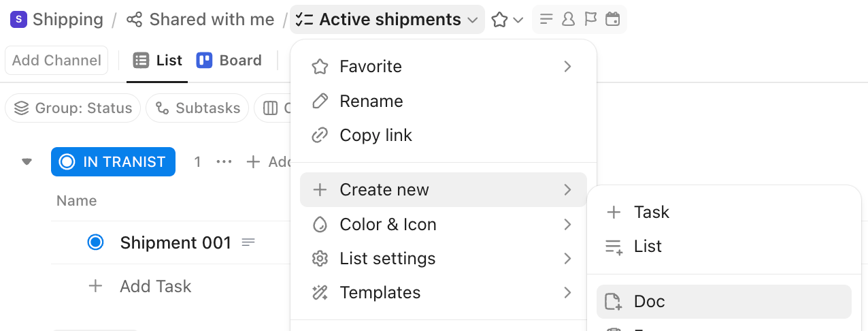This screenshot has height=331, width=868.
Task: Expand the Templates submenu
Action: pos(443,293)
